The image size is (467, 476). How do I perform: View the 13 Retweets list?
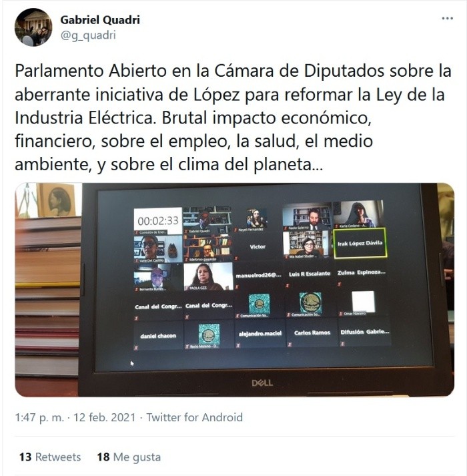pyautogui.click(x=50, y=457)
